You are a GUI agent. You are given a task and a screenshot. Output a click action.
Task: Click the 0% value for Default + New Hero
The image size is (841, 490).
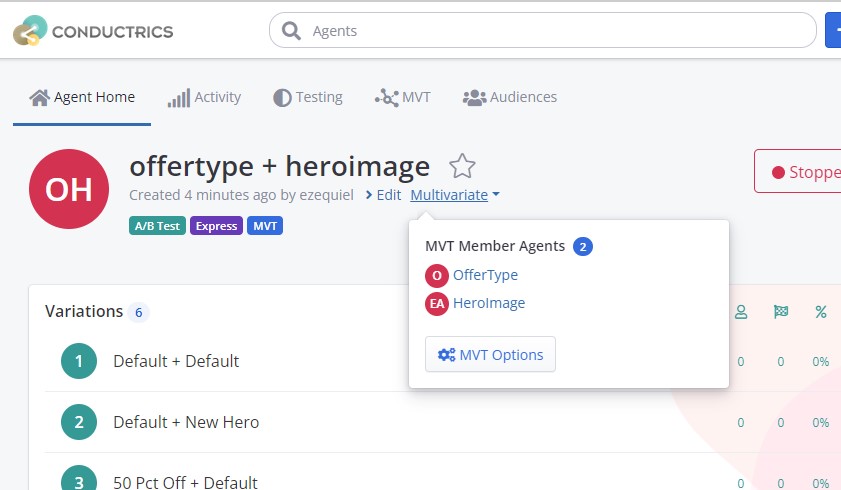click(821, 422)
